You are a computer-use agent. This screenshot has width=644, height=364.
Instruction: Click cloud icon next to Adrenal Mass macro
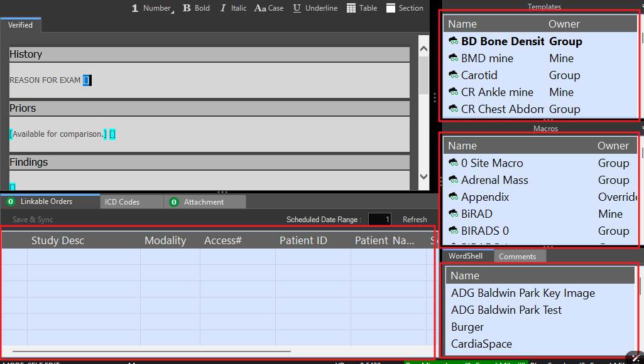pos(453,180)
